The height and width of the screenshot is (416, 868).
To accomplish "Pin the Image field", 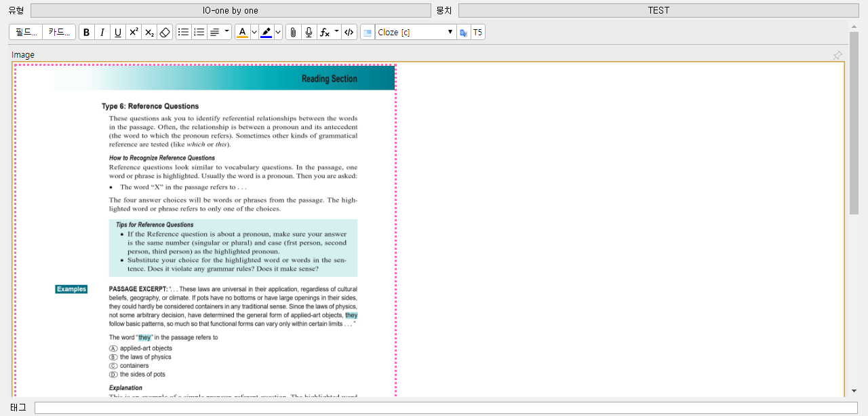I will (837, 55).
